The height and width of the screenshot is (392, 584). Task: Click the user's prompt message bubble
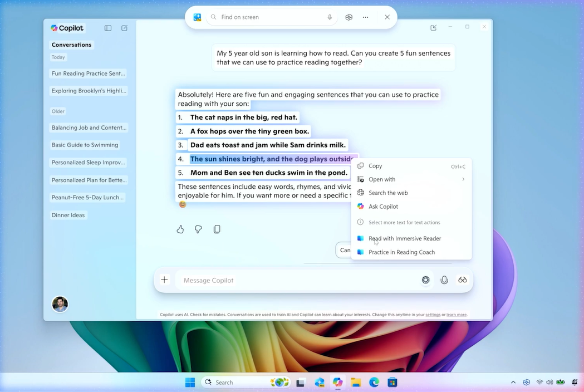coord(333,58)
